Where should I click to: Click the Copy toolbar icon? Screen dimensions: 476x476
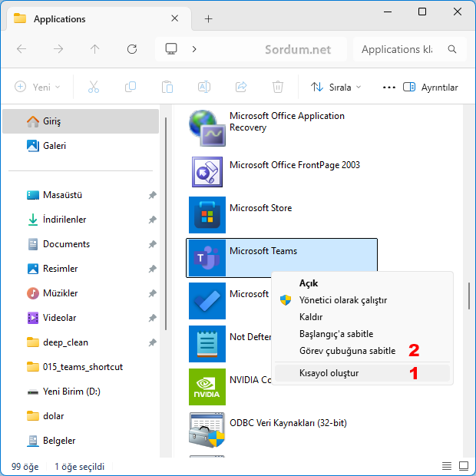(x=131, y=87)
